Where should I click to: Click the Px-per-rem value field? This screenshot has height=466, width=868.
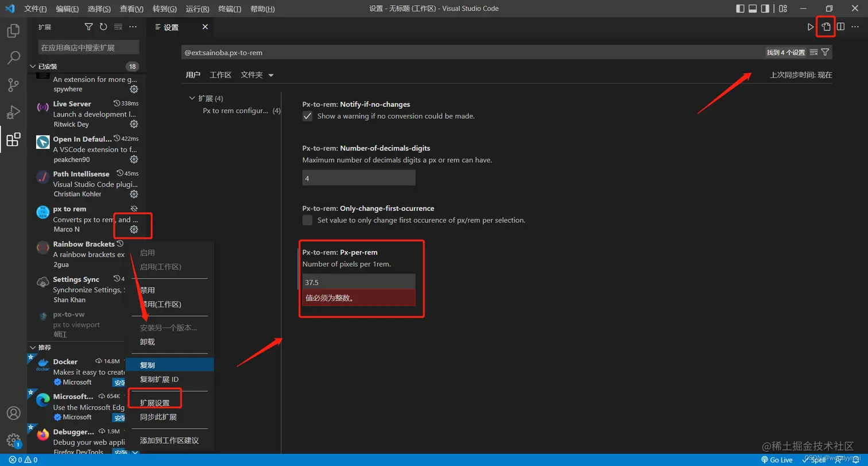(x=359, y=282)
